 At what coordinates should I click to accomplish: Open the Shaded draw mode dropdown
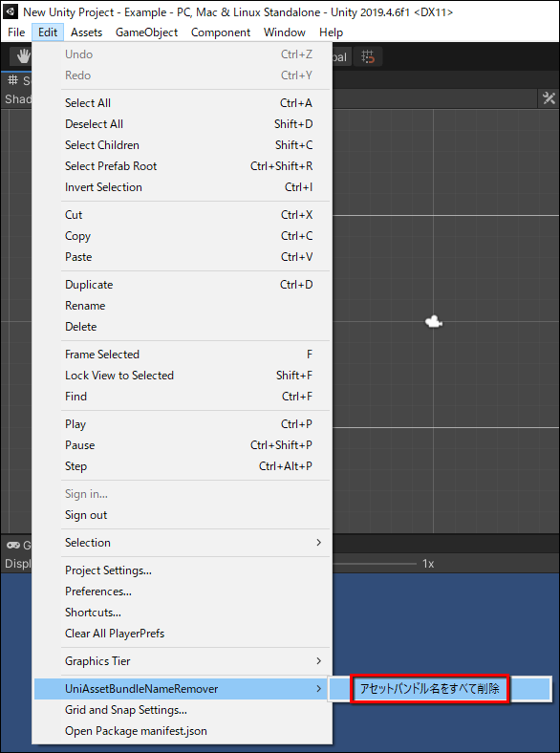(17, 99)
